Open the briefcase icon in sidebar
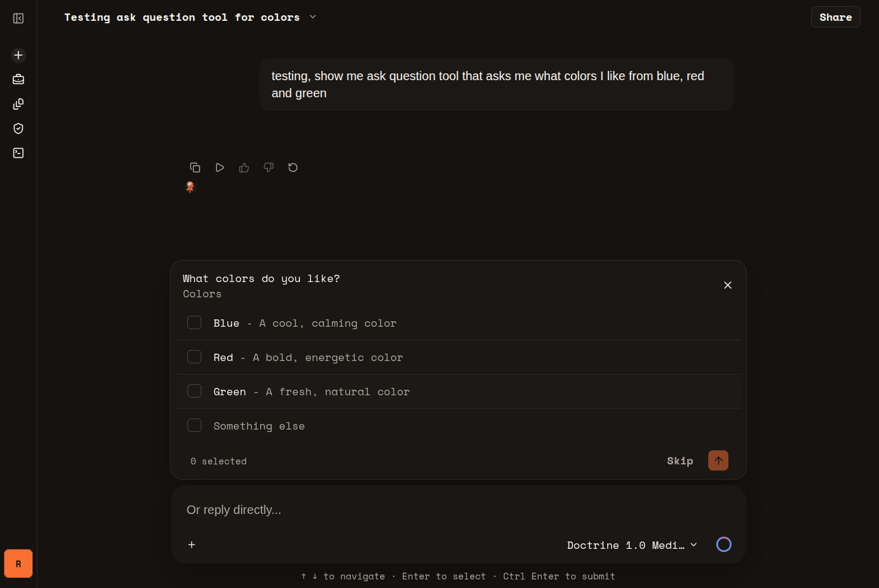879x588 pixels. click(x=18, y=80)
